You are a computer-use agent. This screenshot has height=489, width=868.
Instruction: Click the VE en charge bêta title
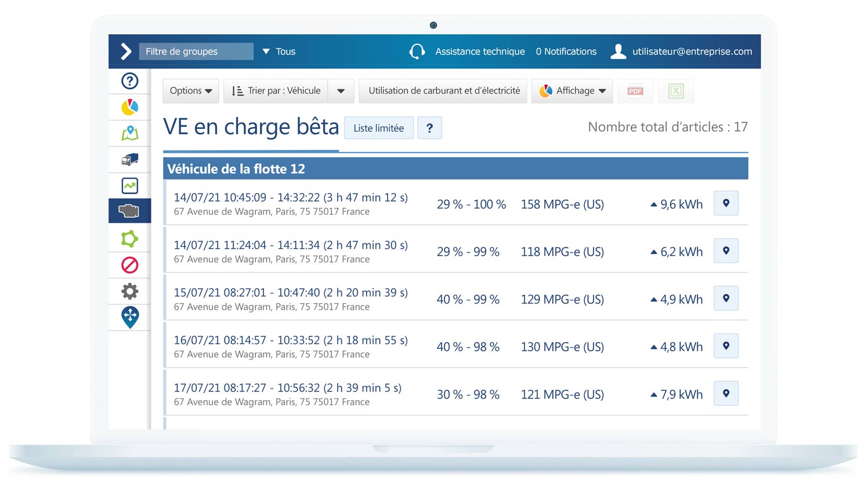[251, 127]
